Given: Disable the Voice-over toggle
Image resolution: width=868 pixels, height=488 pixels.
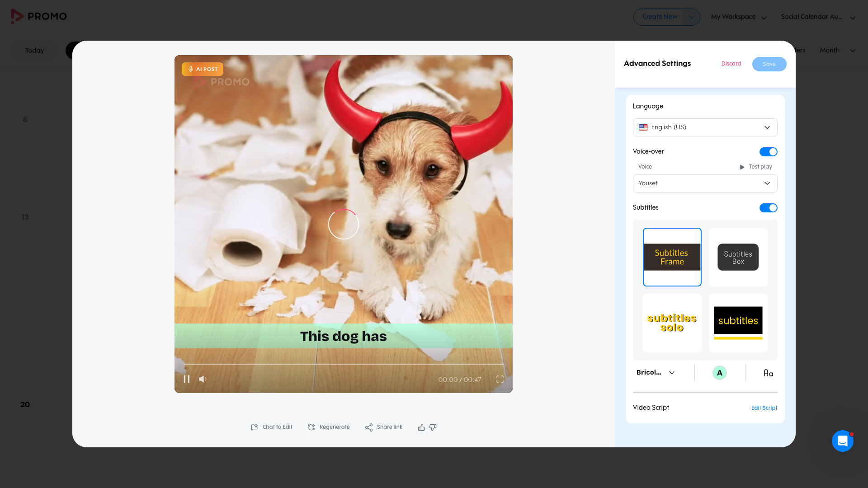Looking at the screenshot, I should tap(768, 151).
